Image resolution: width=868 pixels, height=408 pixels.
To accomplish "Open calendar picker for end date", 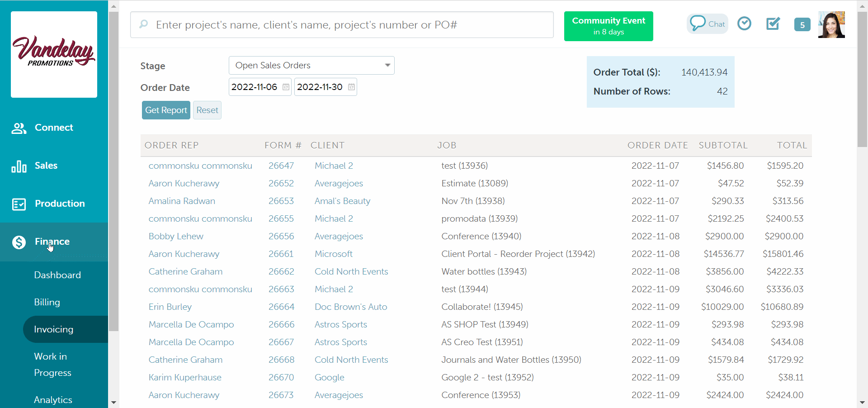I will coord(351,87).
